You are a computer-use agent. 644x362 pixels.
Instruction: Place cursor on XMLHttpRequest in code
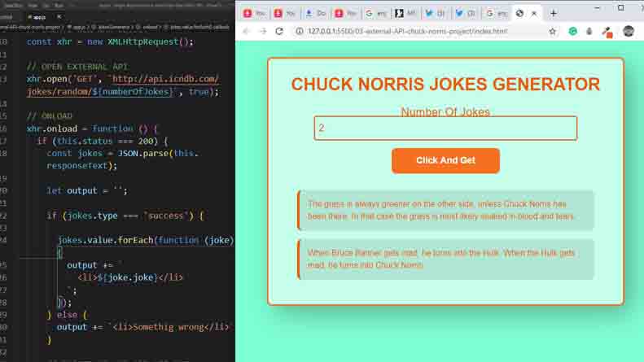[143, 41]
